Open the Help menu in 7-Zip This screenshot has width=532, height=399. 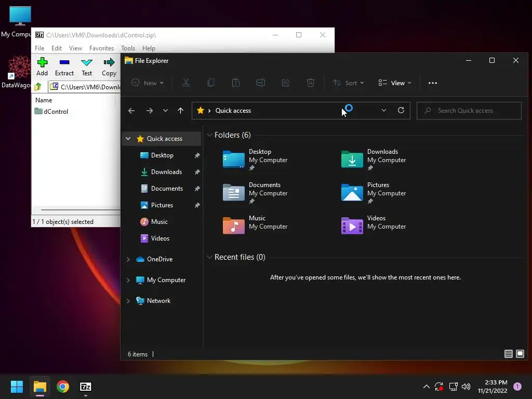tap(149, 48)
